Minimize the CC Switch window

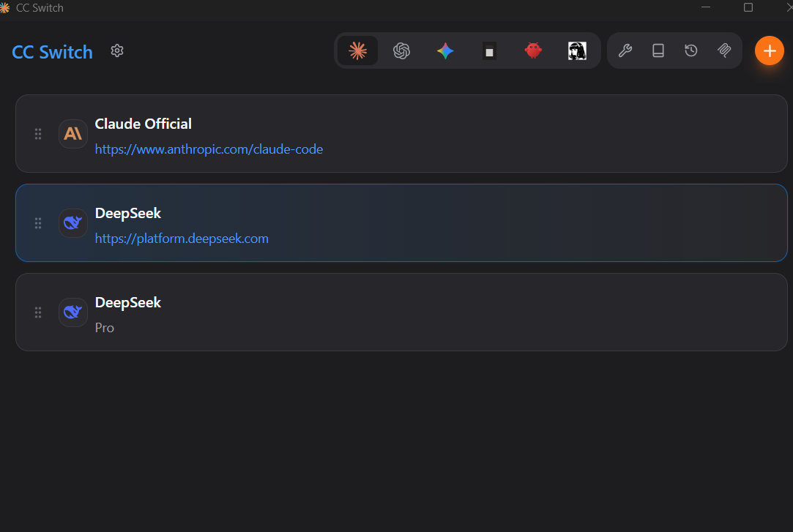(x=706, y=7)
